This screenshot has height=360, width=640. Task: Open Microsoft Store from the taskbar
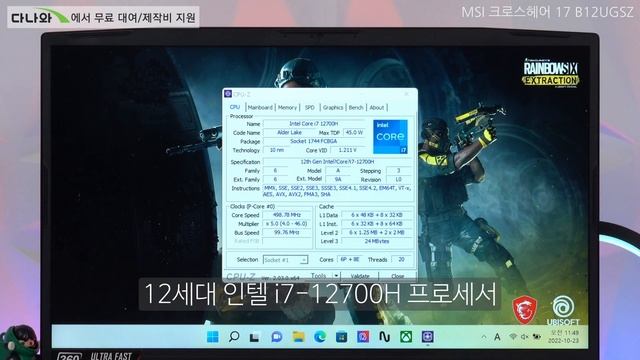click(342, 337)
